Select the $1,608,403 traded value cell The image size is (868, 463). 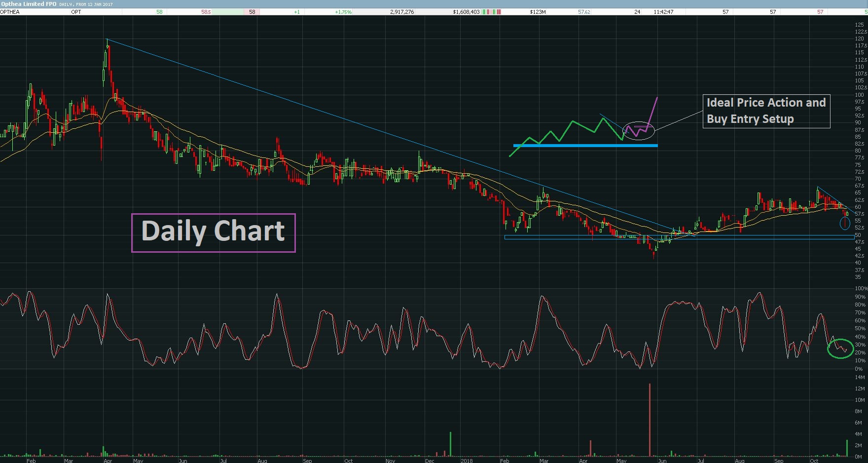tap(466, 12)
